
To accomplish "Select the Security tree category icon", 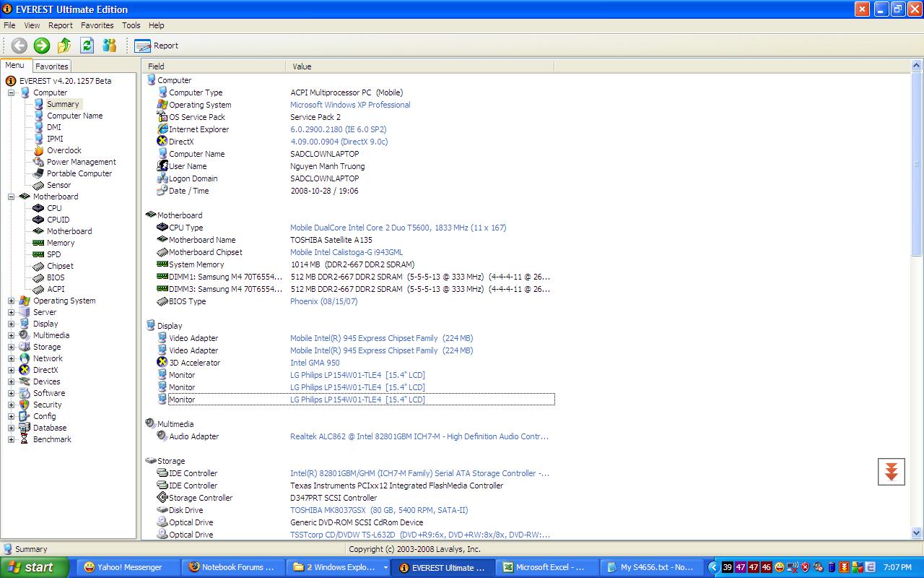I will click(x=25, y=405).
